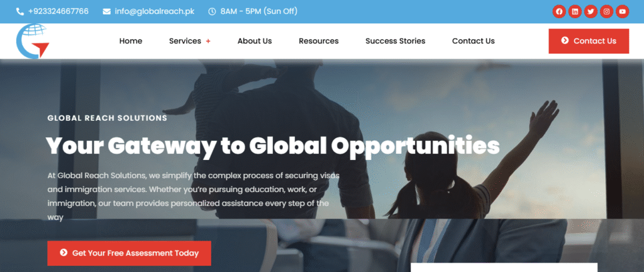Open the Resources menu item
Viewport: 644px width, 272px height.
319,41
